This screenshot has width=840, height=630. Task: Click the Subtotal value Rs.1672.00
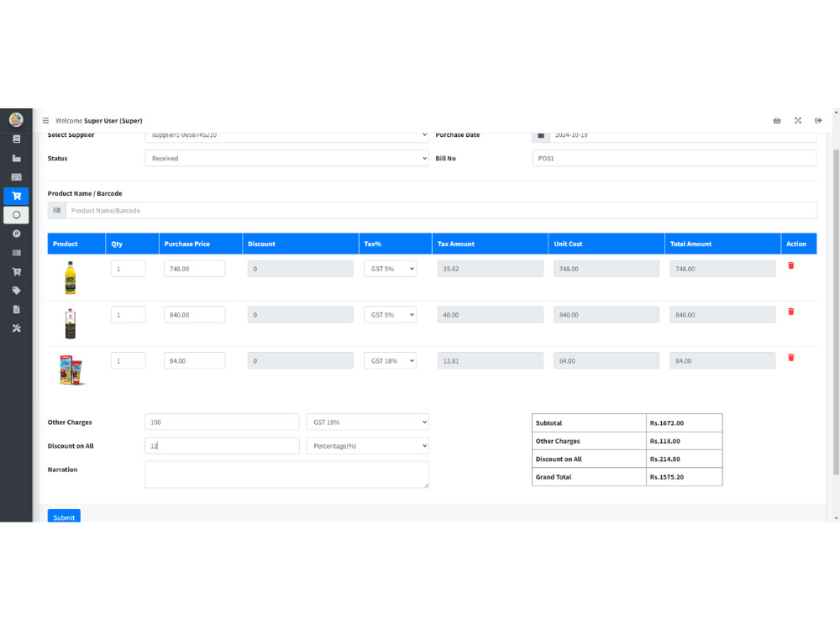[667, 423]
